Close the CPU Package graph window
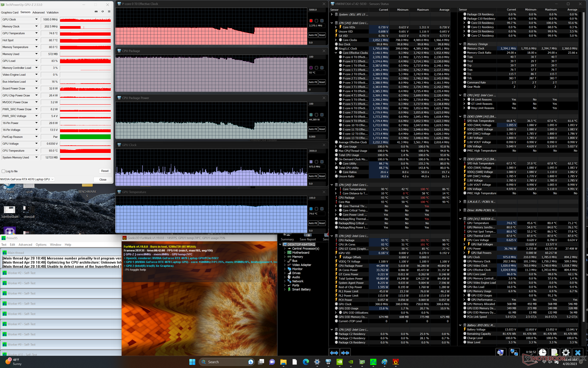588x368 pixels. [324, 51]
